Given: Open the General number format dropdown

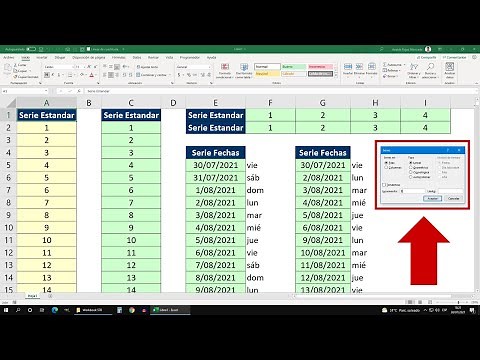Looking at the screenshot, I should coord(209,67).
